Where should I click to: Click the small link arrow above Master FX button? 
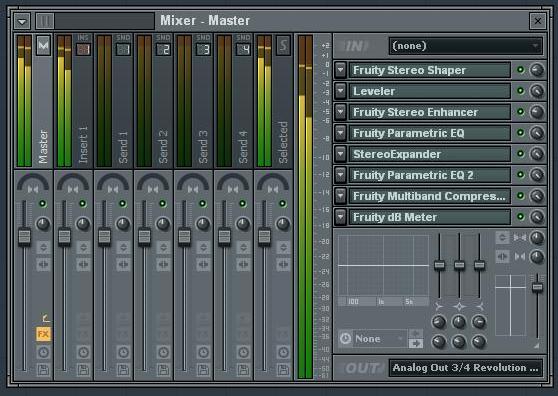click(x=46, y=318)
